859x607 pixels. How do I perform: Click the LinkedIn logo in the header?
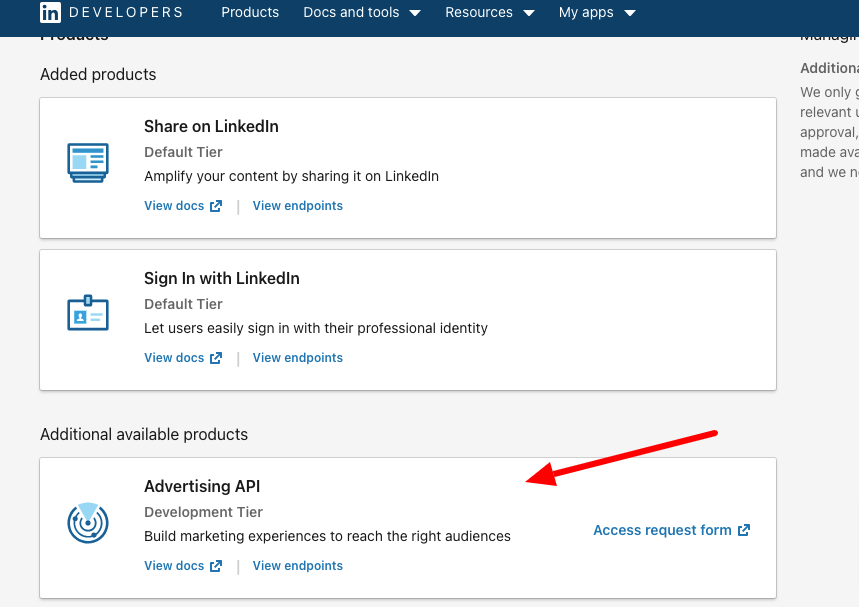click(50, 12)
